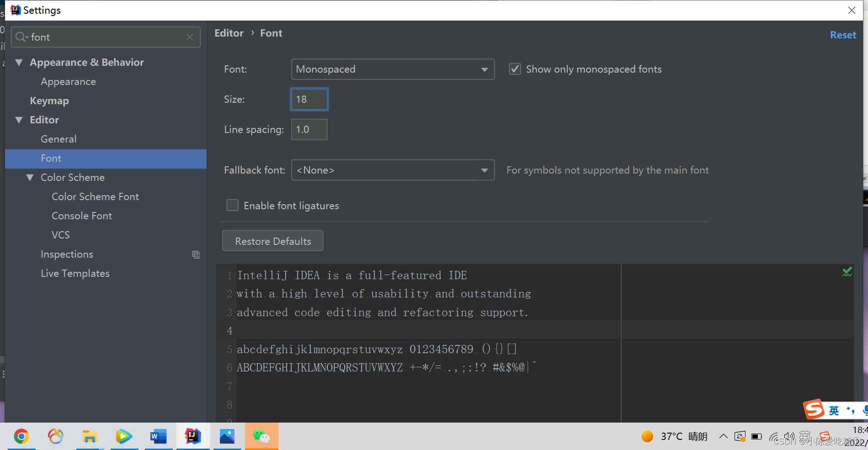Click the green inspection checkmark in preview
The height and width of the screenshot is (450, 868).
click(x=847, y=272)
